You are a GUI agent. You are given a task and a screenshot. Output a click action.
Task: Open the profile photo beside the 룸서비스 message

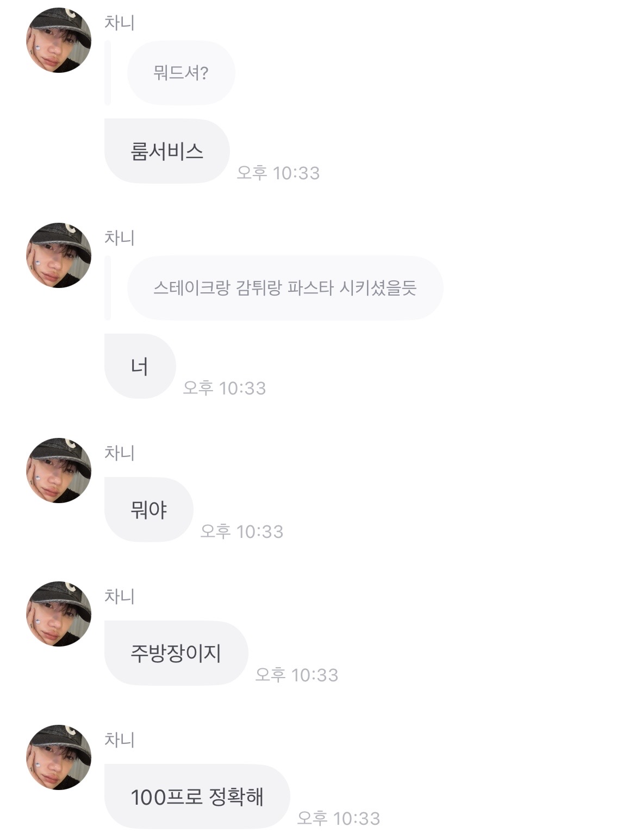(59, 40)
